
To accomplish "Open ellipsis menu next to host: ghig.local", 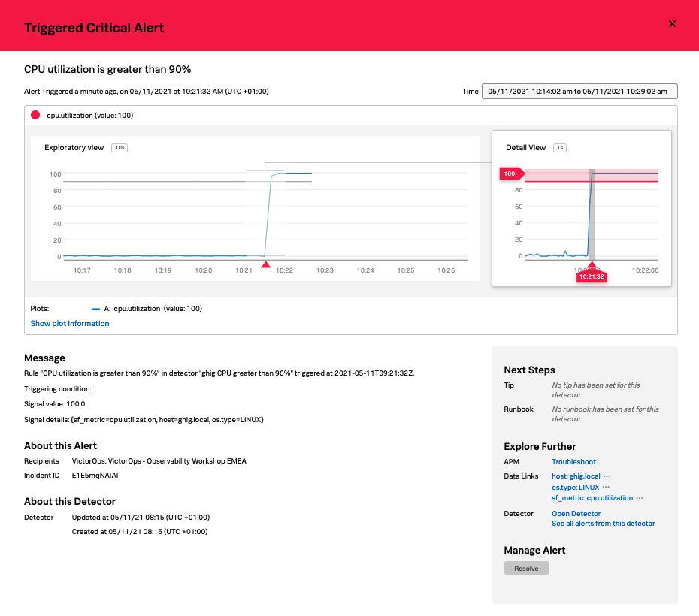I will 607,477.
